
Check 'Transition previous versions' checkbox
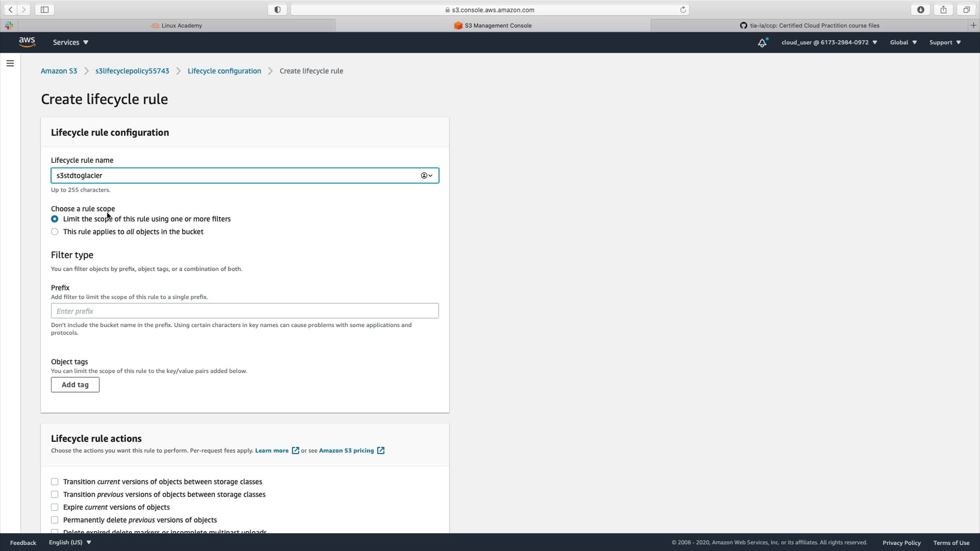point(55,494)
